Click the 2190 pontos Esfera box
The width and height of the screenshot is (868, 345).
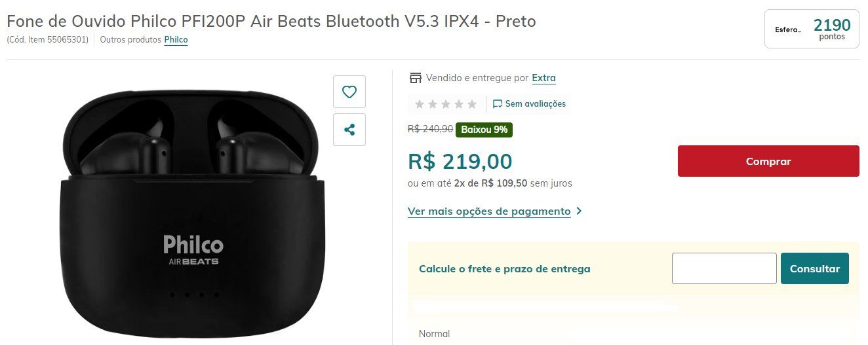[x=812, y=29]
